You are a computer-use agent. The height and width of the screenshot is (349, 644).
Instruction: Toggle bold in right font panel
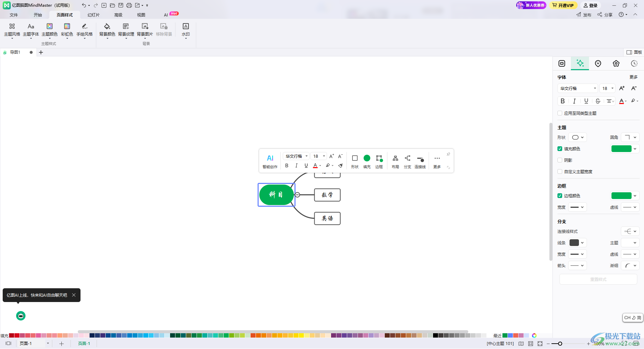coord(562,101)
